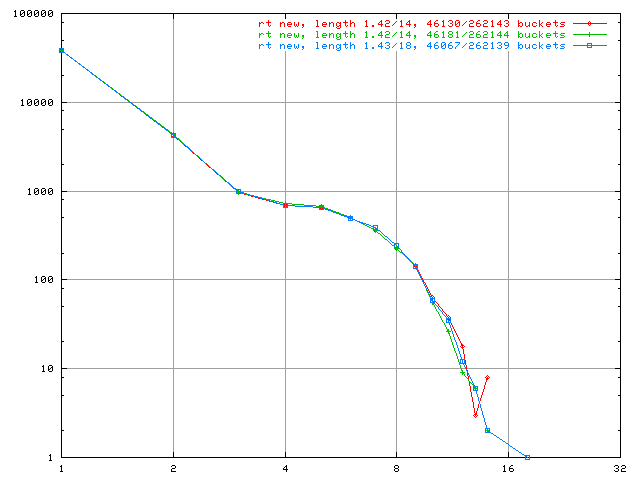
Task: Click the x-axis tick label 32
Action: click(620, 469)
